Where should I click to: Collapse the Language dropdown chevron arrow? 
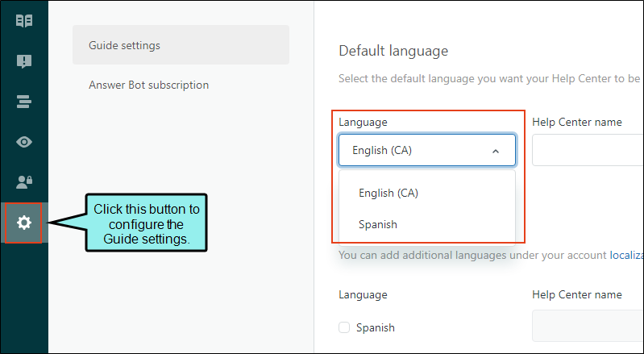[496, 151]
